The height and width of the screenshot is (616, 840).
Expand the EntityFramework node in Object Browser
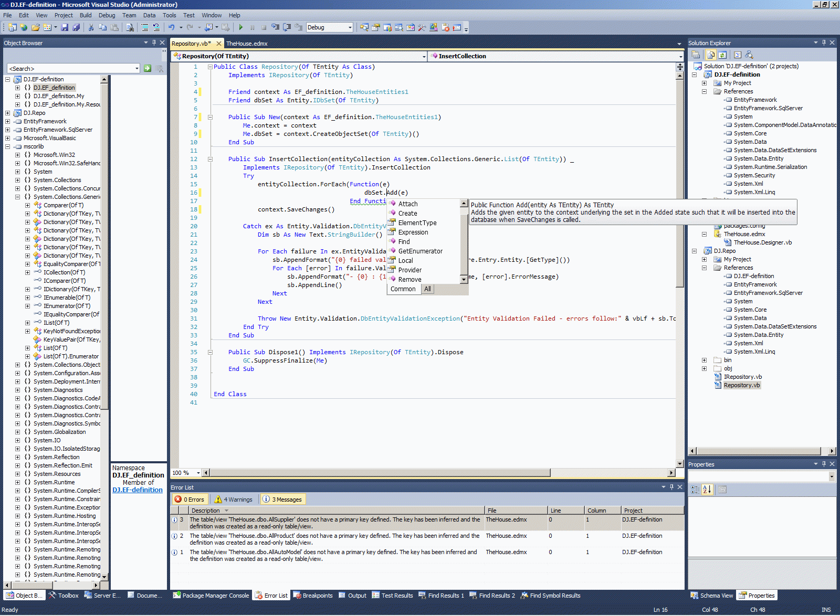[8, 121]
